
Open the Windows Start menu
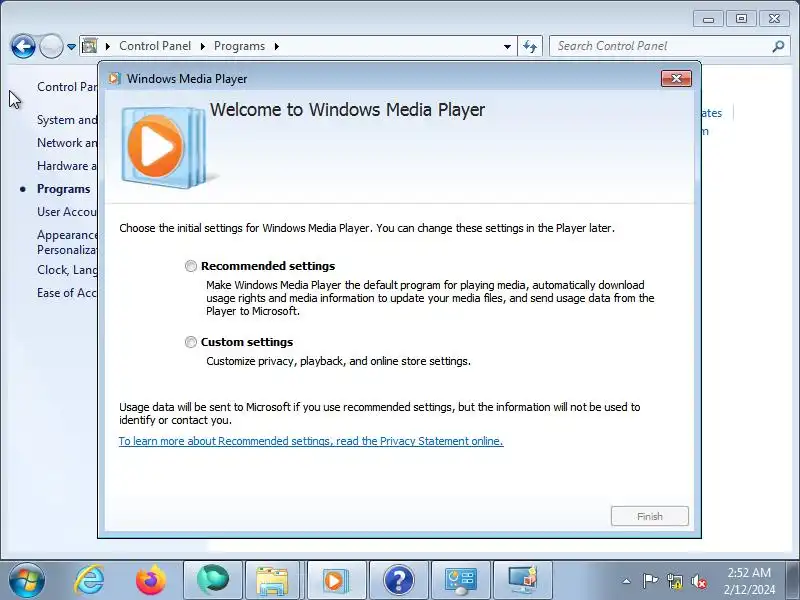[x=26, y=580]
